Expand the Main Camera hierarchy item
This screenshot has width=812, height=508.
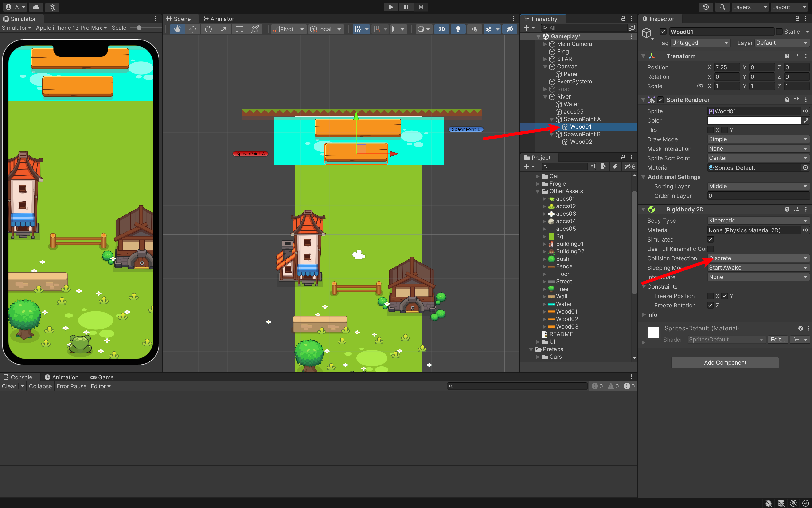[x=545, y=44]
